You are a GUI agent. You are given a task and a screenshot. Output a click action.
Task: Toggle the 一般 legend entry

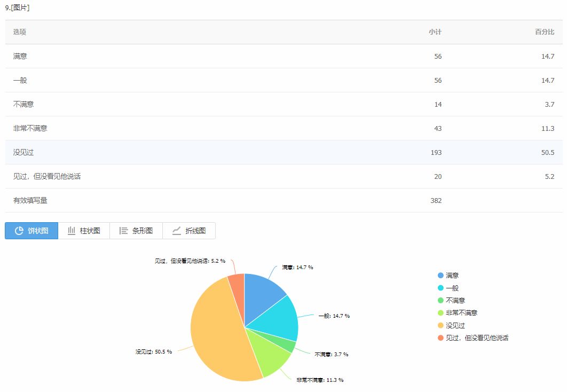coord(448,288)
